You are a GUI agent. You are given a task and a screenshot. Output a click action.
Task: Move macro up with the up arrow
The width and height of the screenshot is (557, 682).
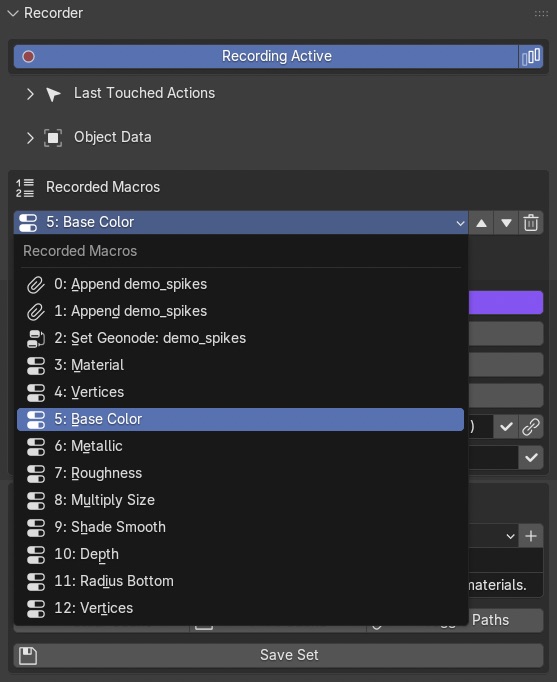481,223
